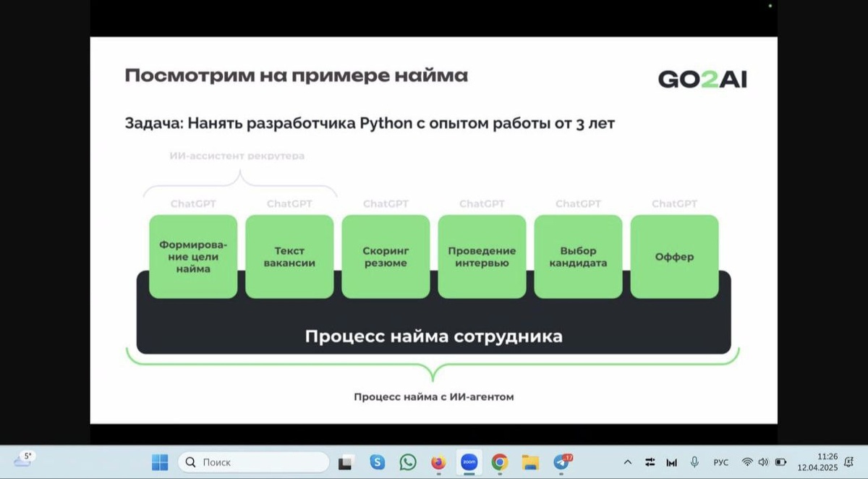Open the clock showing 11:26 12.04.2025
Viewport: 868px width, 479px height.
coord(817,462)
